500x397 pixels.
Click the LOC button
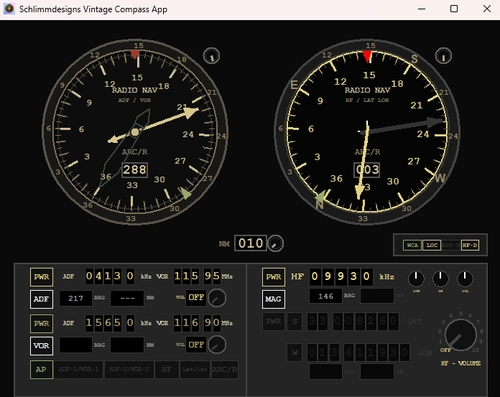click(432, 245)
